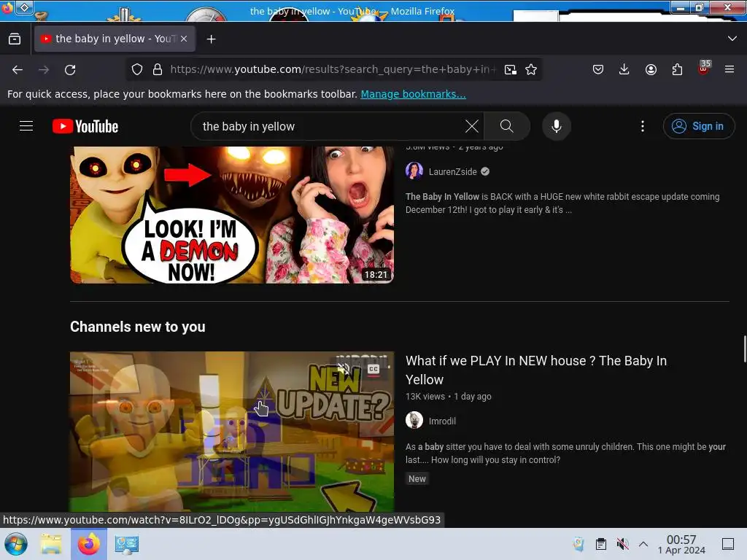This screenshot has width=747, height=560.
Task: Click the 'New' badge
Action: point(417,479)
